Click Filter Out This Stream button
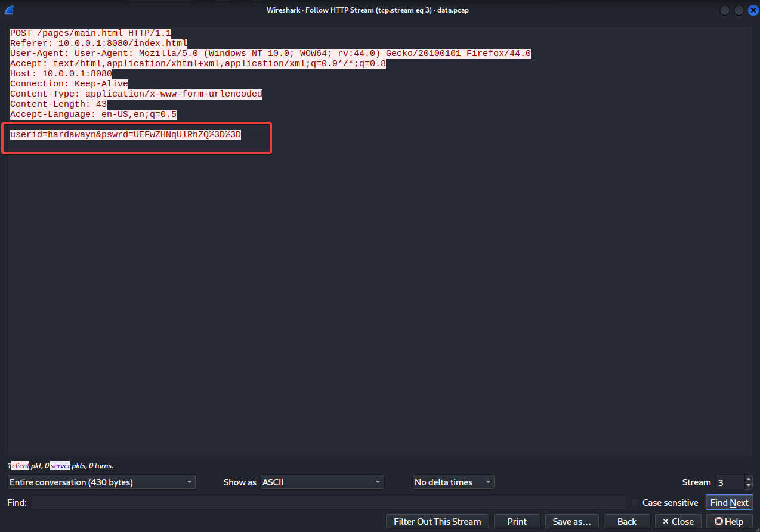 click(437, 522)
